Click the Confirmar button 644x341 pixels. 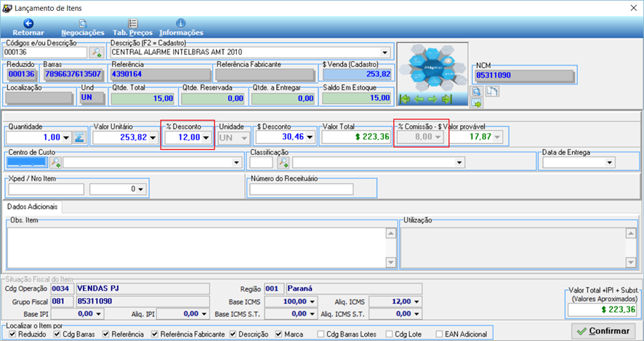pos(603,331)
